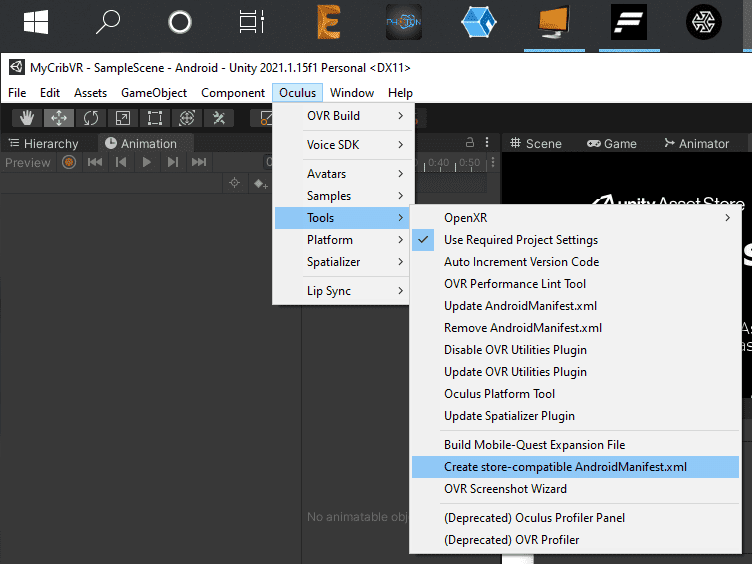Select Update OVR Utilities Plugin
The height and width of the screenshot is (564, 752).
[x=576, y=372]
